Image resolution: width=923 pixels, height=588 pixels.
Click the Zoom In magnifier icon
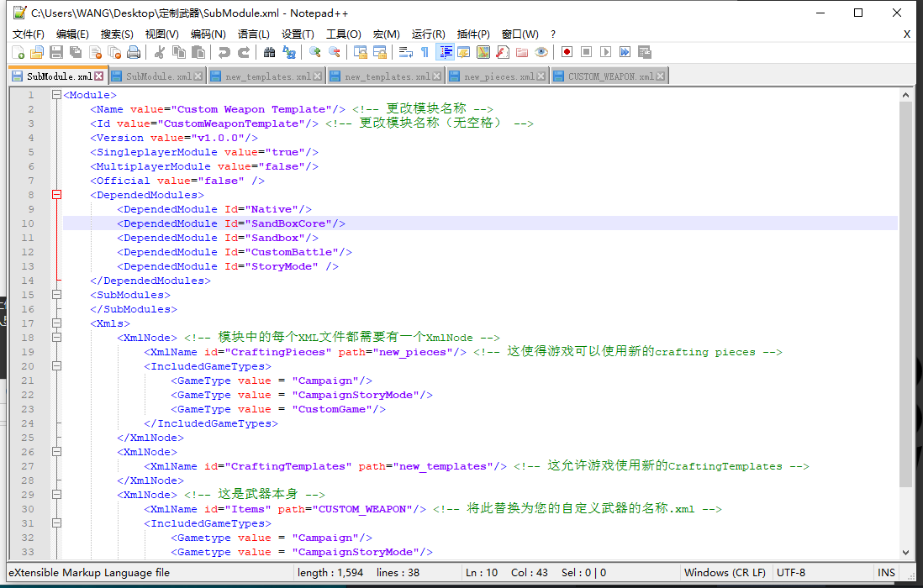tap(315, 52)
